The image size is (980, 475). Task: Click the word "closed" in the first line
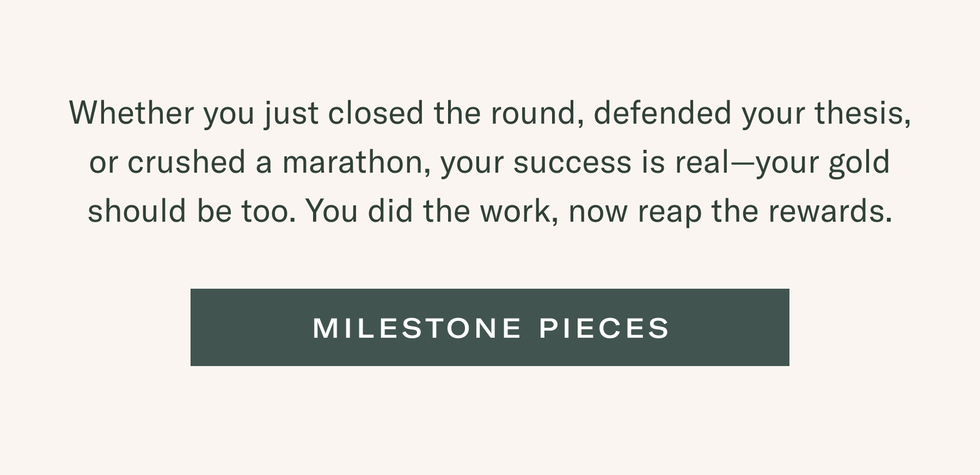(376, 113)
